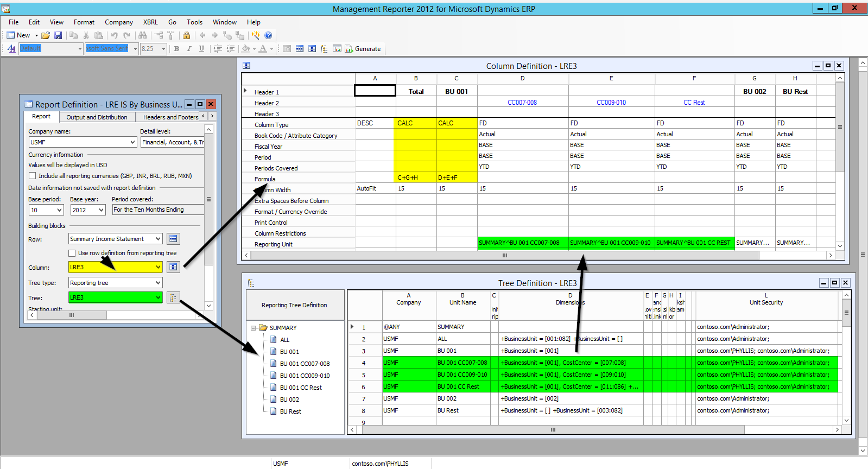
Task: Open the XBRL menu
Action: tap(150, 22)
